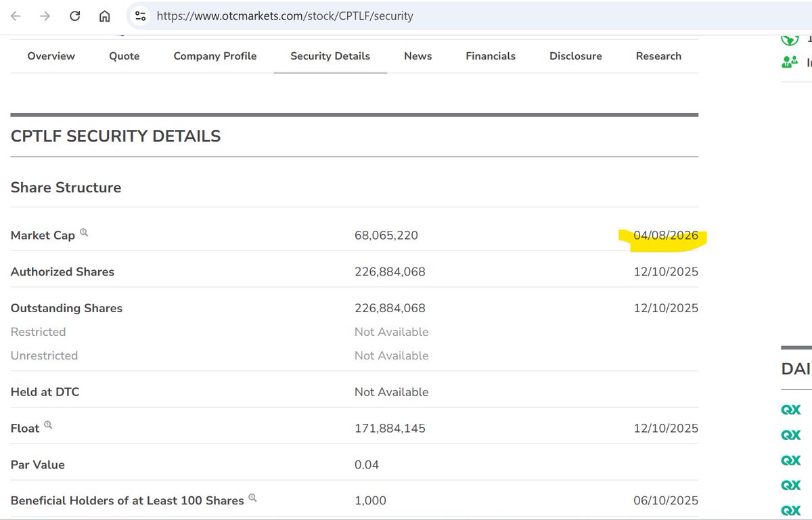This screenshot has width=812, height=520.
Task: Select the Float date 12/10/2025
Action: [666, 429]
